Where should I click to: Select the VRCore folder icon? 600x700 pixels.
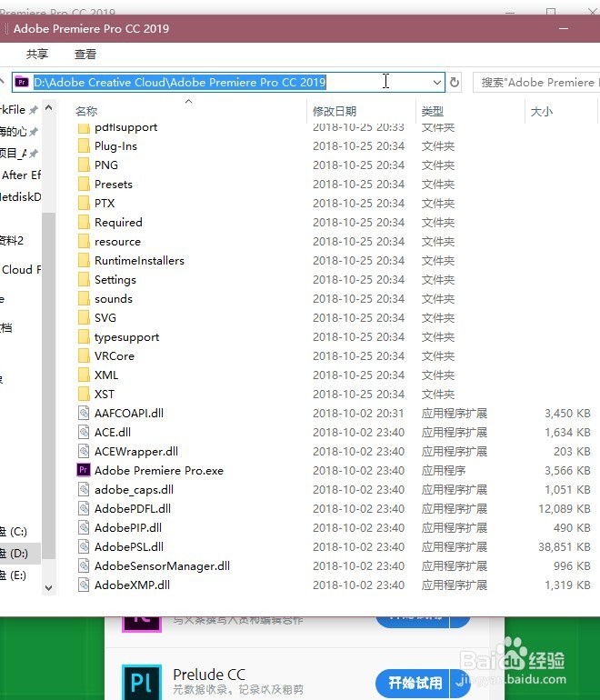click(x=84, y=355)
